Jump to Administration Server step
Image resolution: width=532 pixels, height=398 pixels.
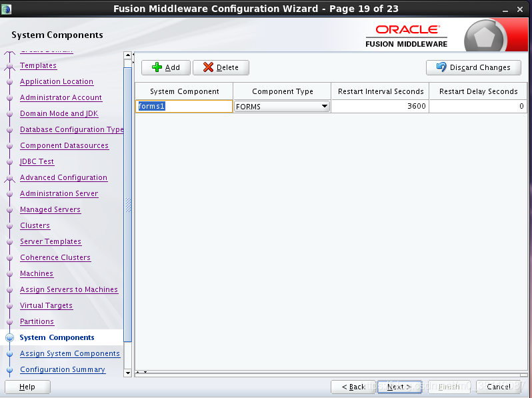click(x=59, y=193)
